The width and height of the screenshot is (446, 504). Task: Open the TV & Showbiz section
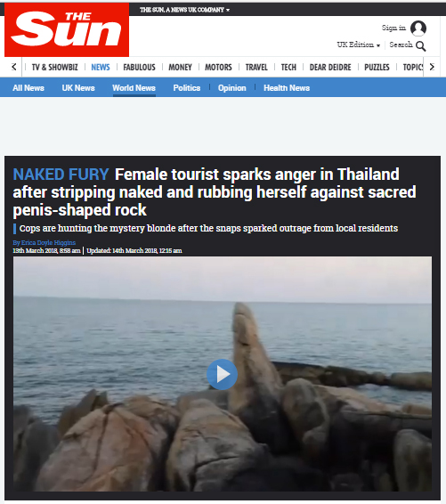click(54, 67)
